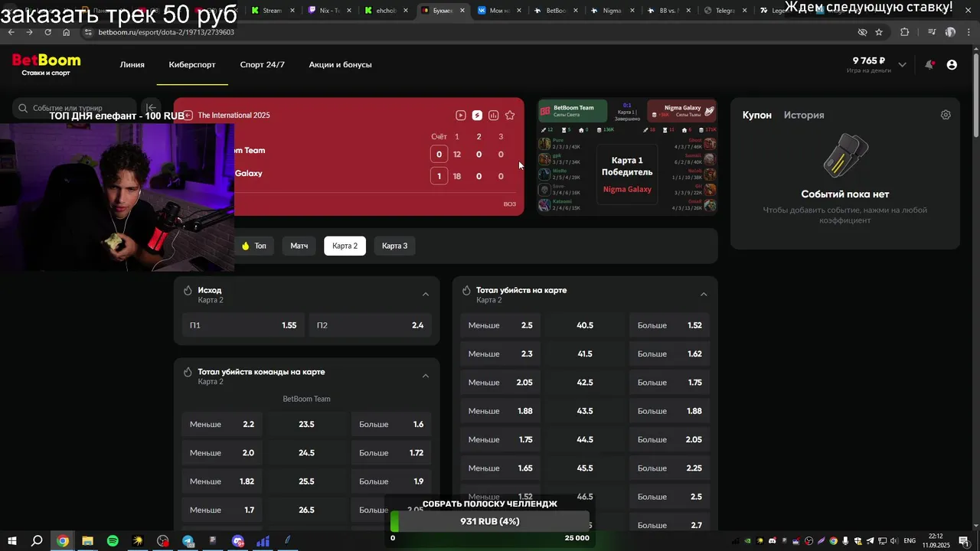The image size is (980, 551).
Task: Open the Киберспорт menu
Action: coord(192,65)
